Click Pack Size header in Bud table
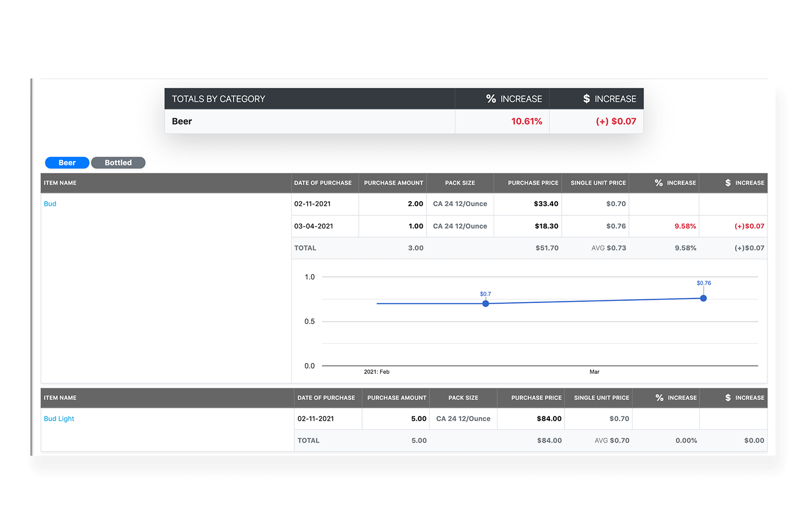 point(460,183)
